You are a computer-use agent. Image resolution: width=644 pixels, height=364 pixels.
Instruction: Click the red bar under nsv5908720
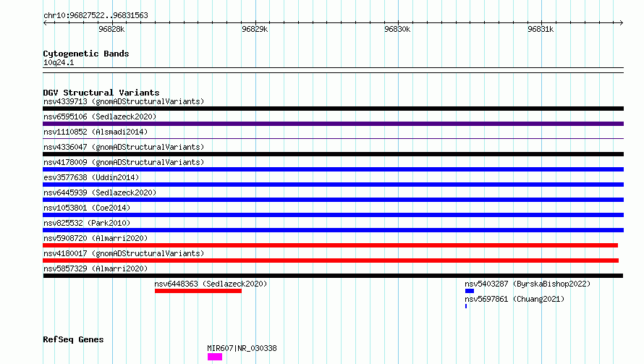330,245
